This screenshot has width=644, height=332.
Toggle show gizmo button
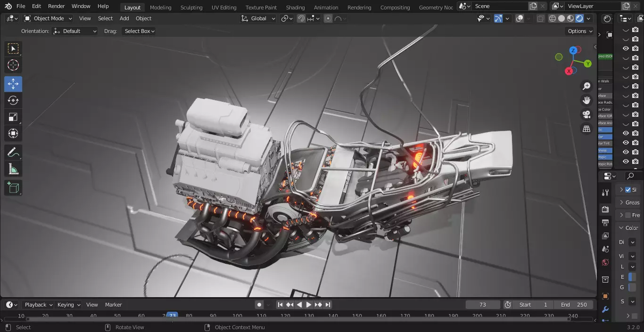[498, 18]
